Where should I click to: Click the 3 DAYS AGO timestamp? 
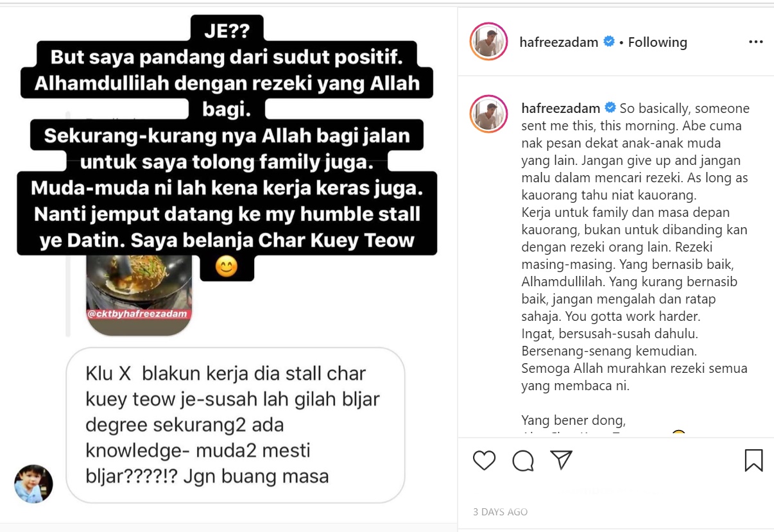point(500,512)
